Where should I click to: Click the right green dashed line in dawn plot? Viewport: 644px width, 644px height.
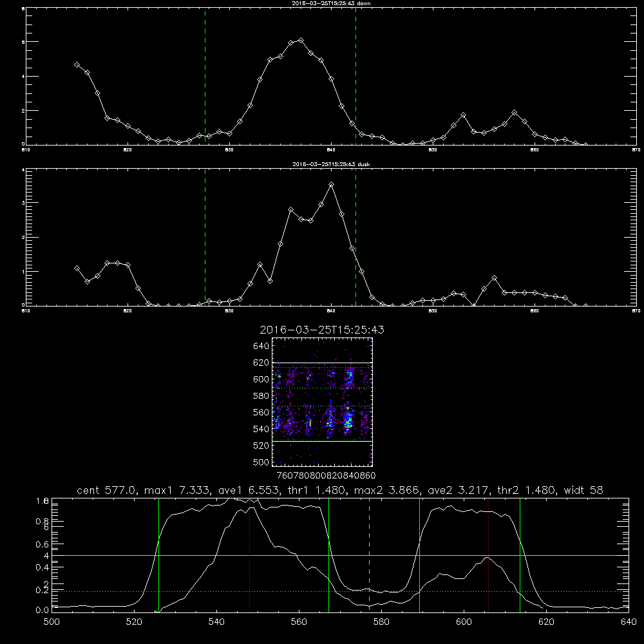click(x=355, y=77)
